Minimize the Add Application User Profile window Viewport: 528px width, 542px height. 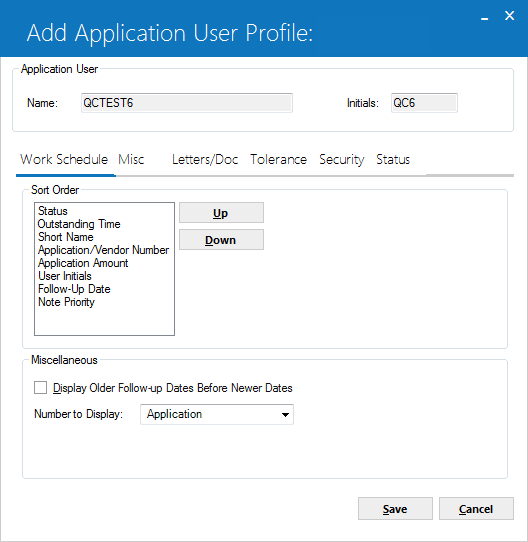coord(485,16)
